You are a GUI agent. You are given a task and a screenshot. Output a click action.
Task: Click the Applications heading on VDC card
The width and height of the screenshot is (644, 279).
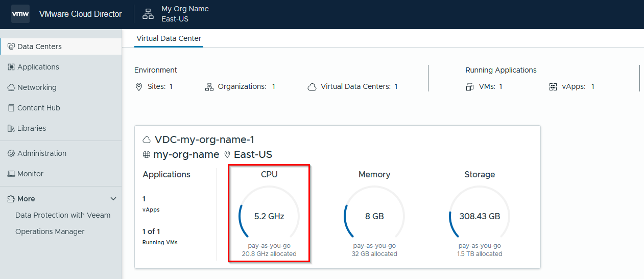166,175
